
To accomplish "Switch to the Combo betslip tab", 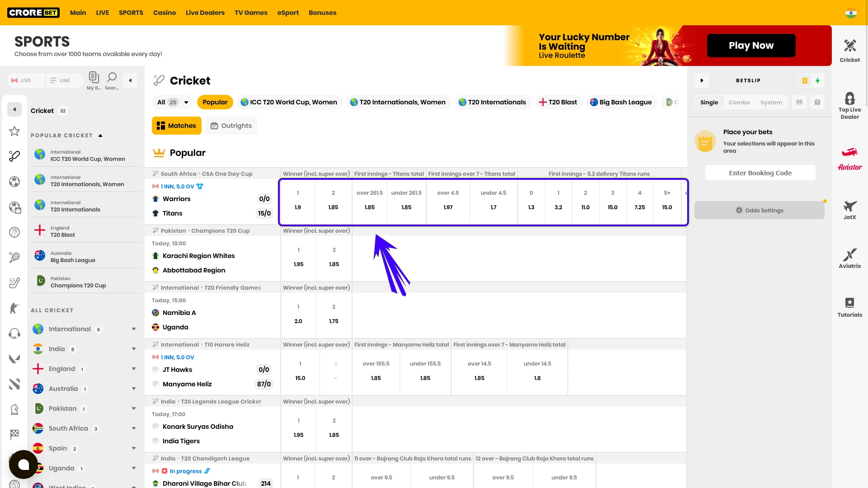I will pos(739,102).
